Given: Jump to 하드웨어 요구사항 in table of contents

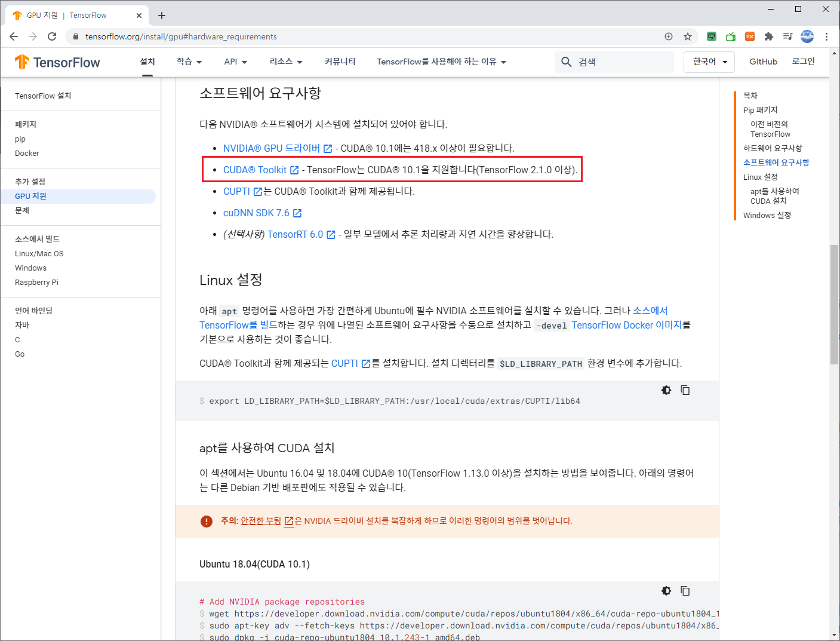Looking at the screenshot, I should click(x=773, y=148).
